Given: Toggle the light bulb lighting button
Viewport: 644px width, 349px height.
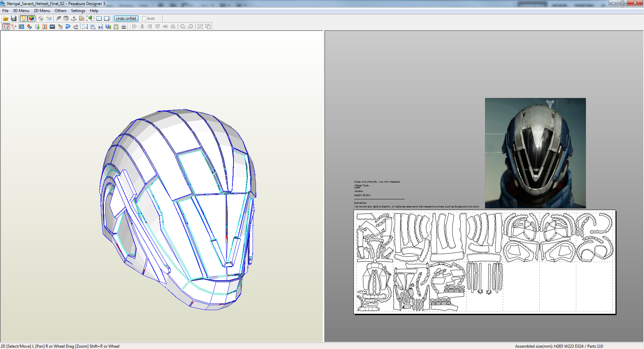Looking at the screenshot, I should (23, 18).
